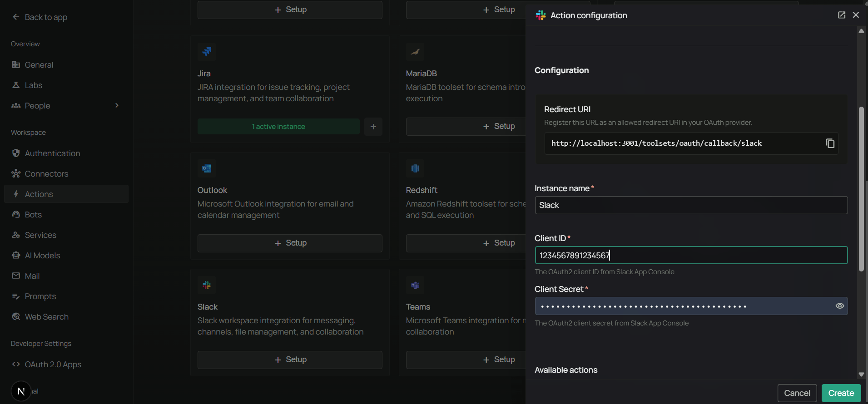Click Setup on the Outlook card
The image size is (868, 404).
290,243
